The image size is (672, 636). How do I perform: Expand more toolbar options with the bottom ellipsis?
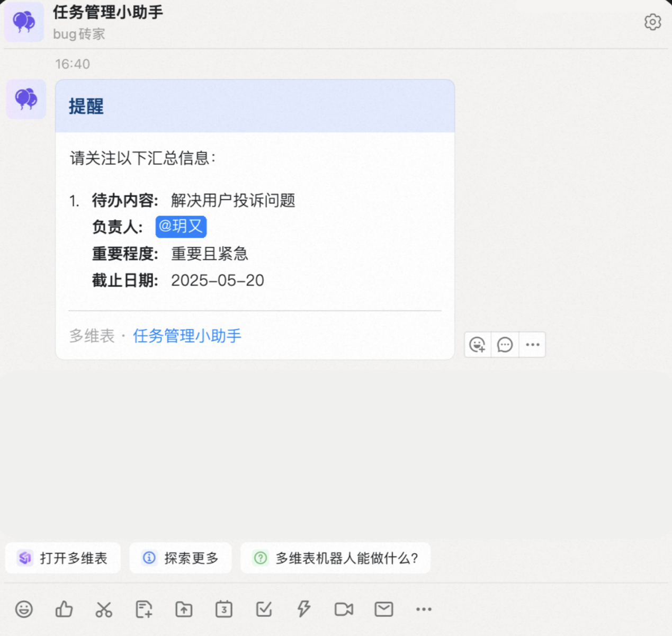(x=424, y=610)
